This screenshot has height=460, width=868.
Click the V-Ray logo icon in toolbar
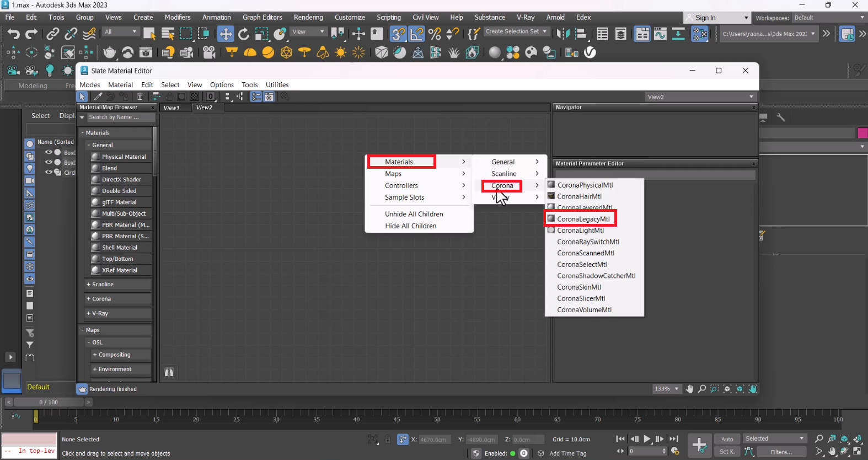(x=590, y=52)
